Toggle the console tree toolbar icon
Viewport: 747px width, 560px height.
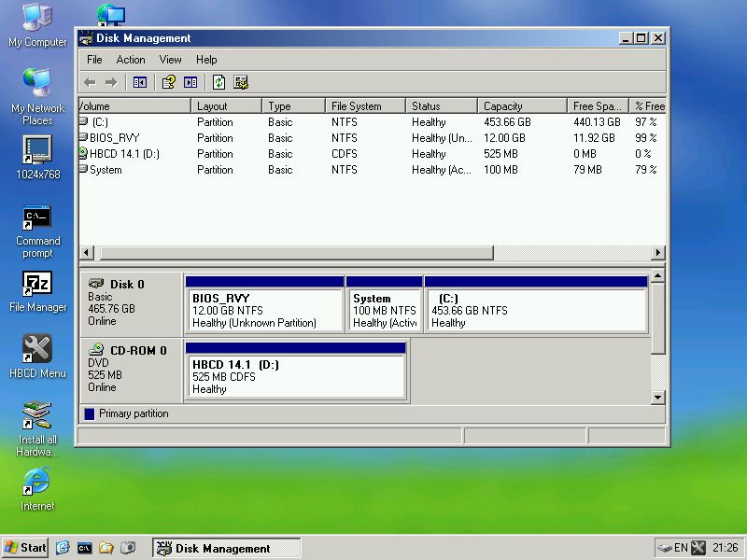pos(139,82)
